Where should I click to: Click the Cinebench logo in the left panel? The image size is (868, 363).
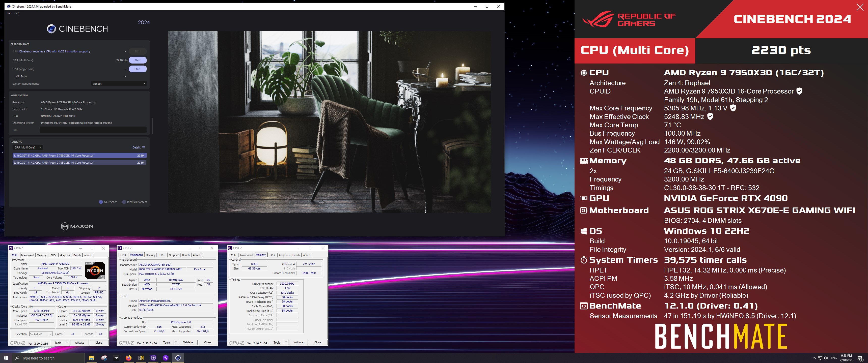(77, 29)
